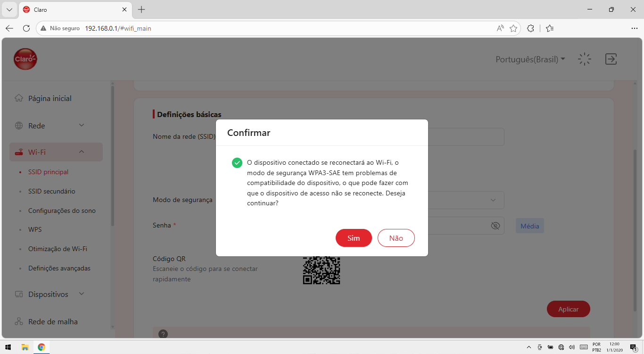Viewport: 644px width, 354px height.
Task: Add page to favorites star icon
Action: pyautogui.click(x=513, y=28)
